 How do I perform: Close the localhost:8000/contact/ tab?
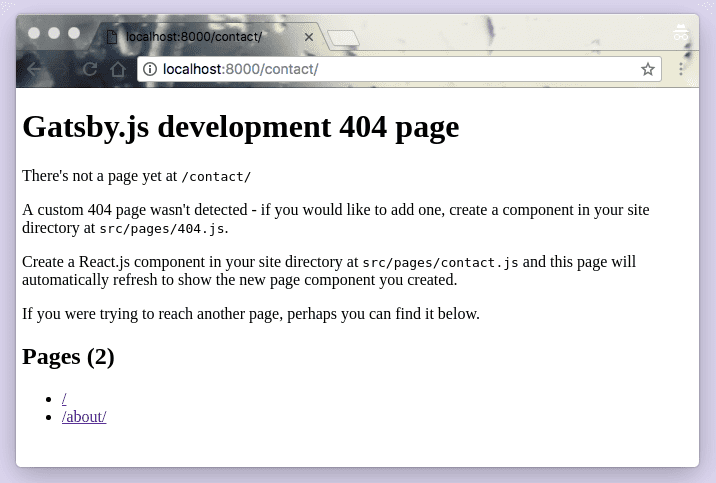coord(309,37)
